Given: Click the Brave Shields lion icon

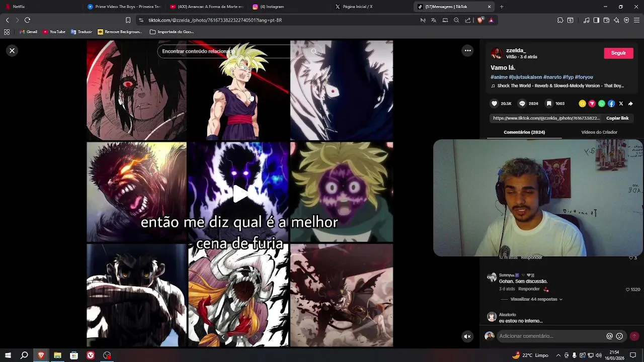Looking at the screenshot, I should [x=480, y=20].
